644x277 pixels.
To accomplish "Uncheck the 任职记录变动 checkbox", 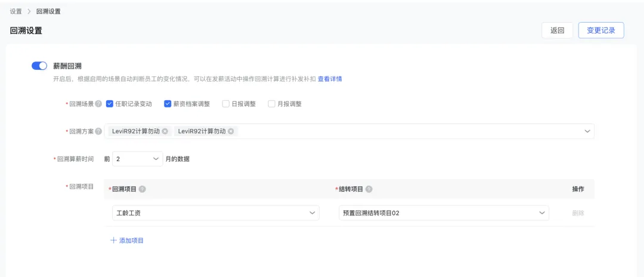I will [109, 104].
